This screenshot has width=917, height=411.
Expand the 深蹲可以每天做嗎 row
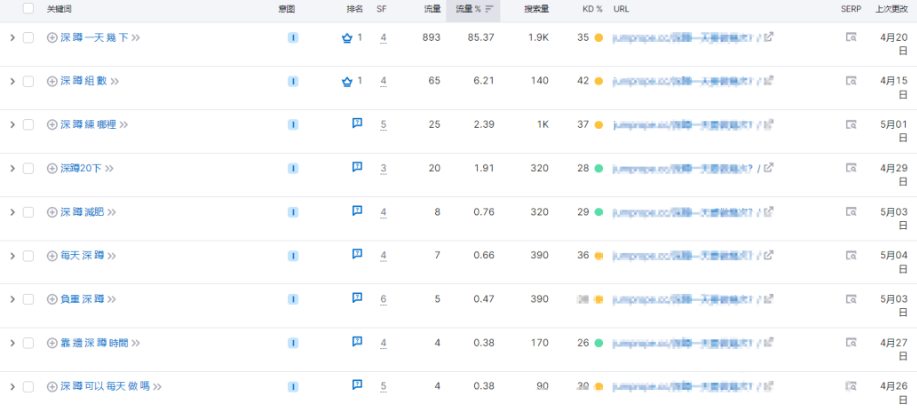[x=12, y=386]
